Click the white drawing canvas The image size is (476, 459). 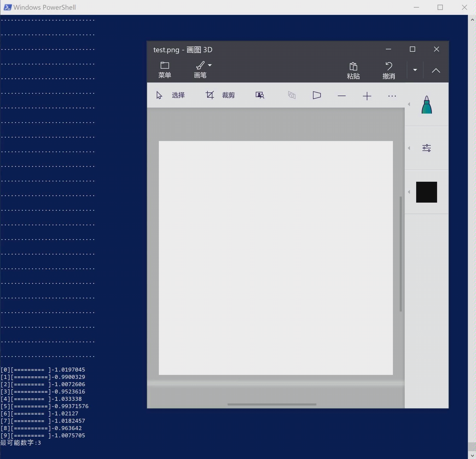click(276, 258)
